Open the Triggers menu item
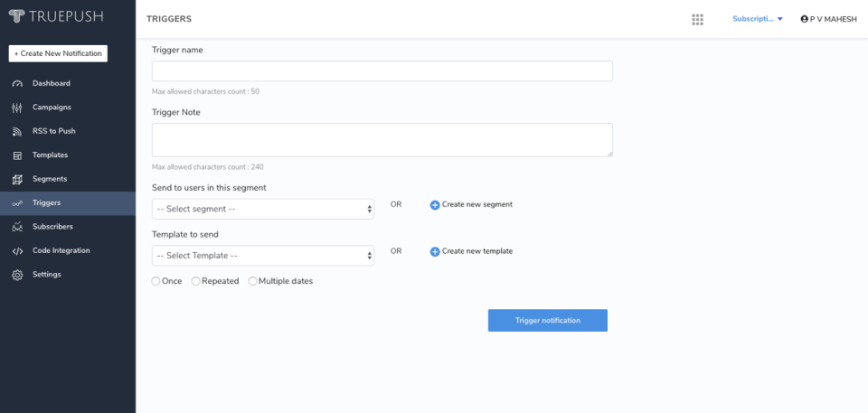This screenshot has width=868, height=413. pyautogui.click(x=46, y=203)
